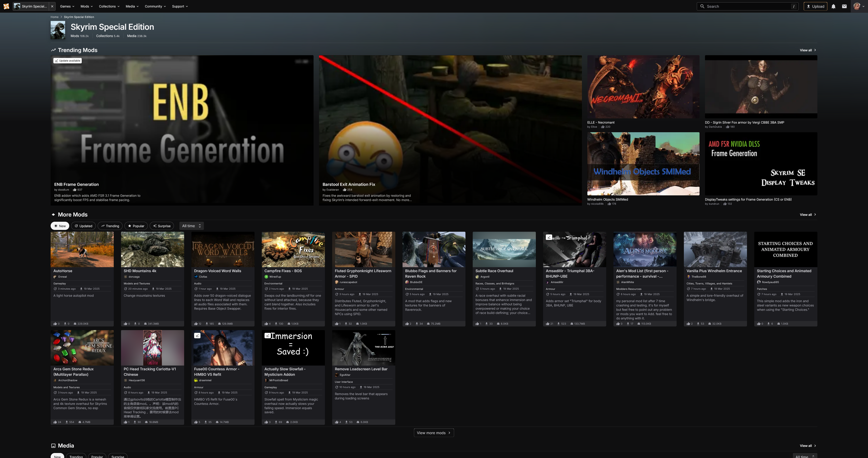The width and height of the screenshot is (868, 458).
Task: Click author avatar next to Heuiyuan136
Action: [x=125, y=381]
